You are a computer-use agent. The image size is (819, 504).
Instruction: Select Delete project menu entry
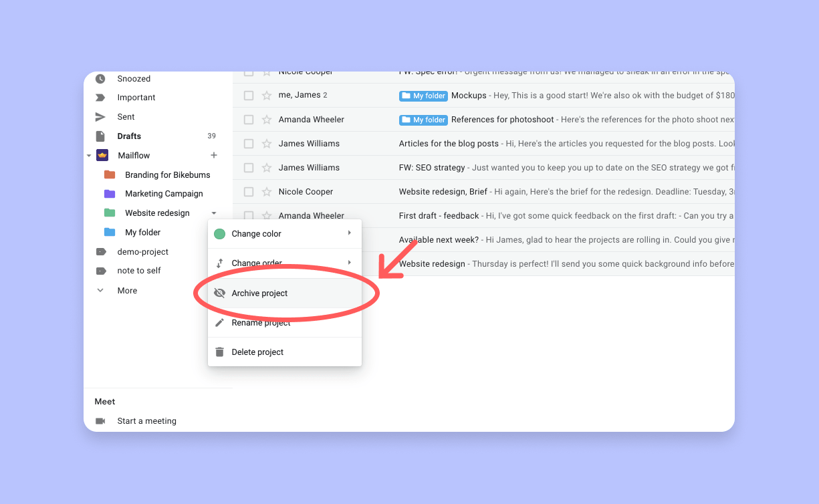(259, 352)
